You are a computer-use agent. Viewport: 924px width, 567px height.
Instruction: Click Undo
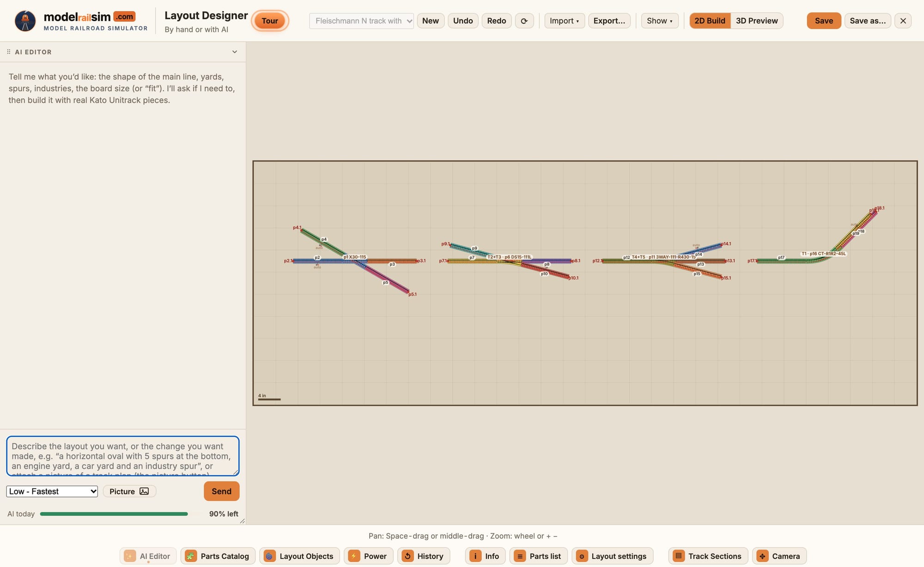[463, 21]
